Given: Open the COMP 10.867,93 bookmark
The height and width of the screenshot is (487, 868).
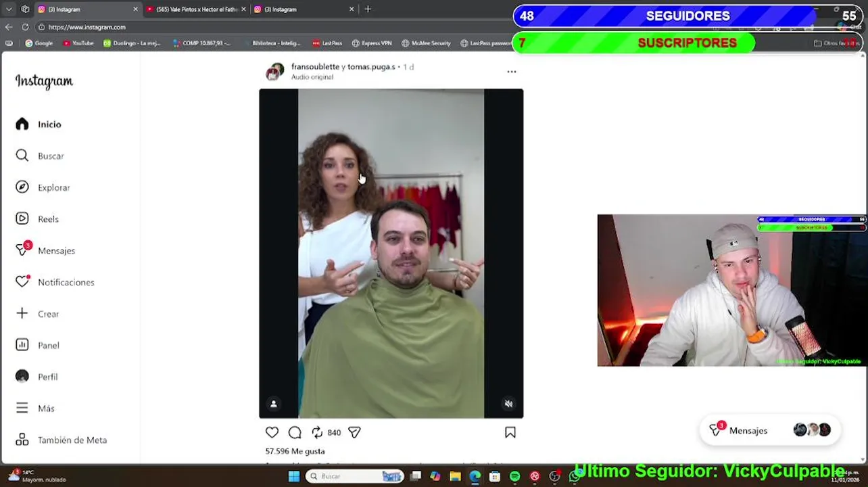Looking at the screenshot, I should 202,43.
